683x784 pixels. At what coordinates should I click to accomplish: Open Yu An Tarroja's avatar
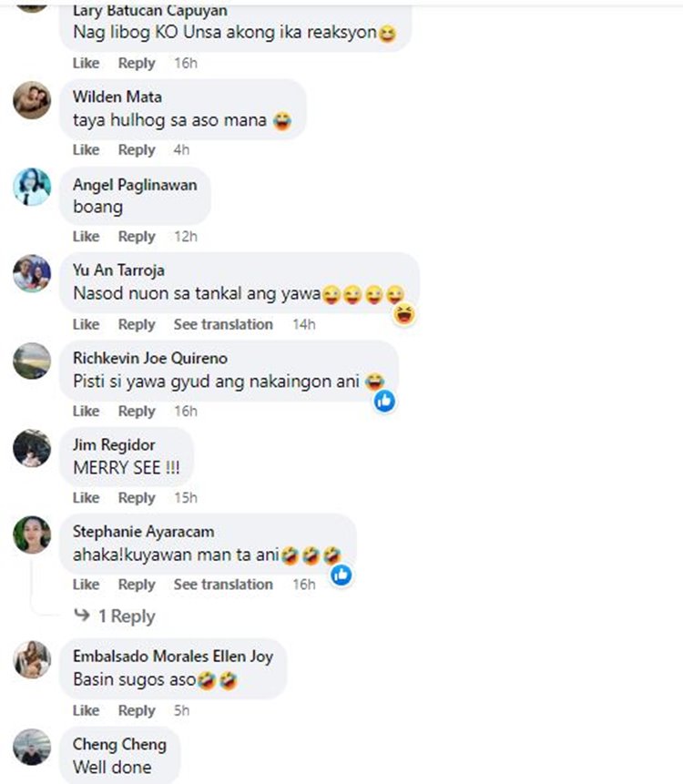(32, 273)
